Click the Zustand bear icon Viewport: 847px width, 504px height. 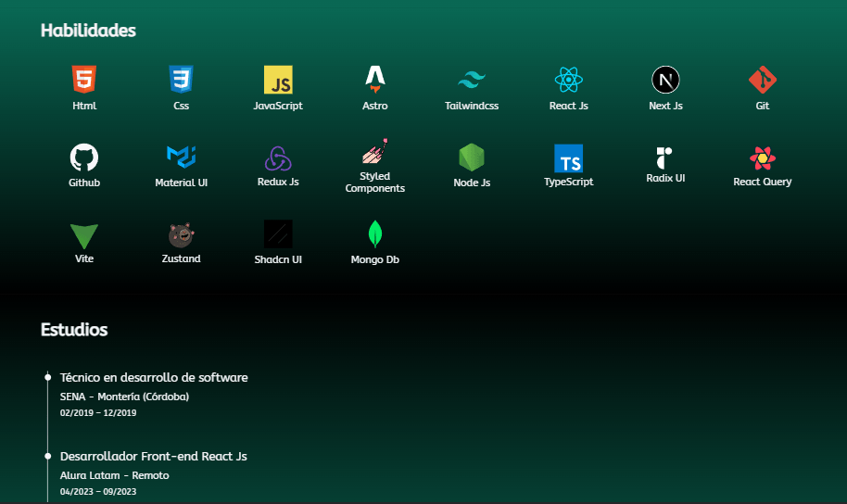181,235
